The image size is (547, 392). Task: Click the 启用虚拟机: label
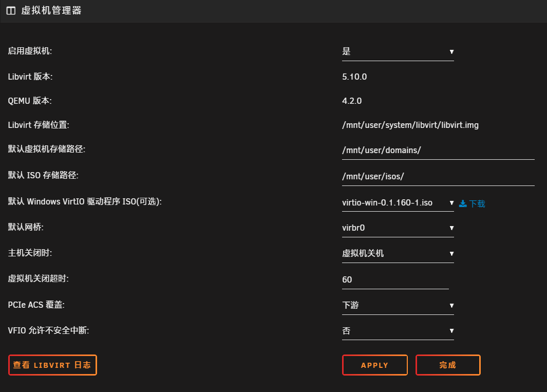coord(30,51)
